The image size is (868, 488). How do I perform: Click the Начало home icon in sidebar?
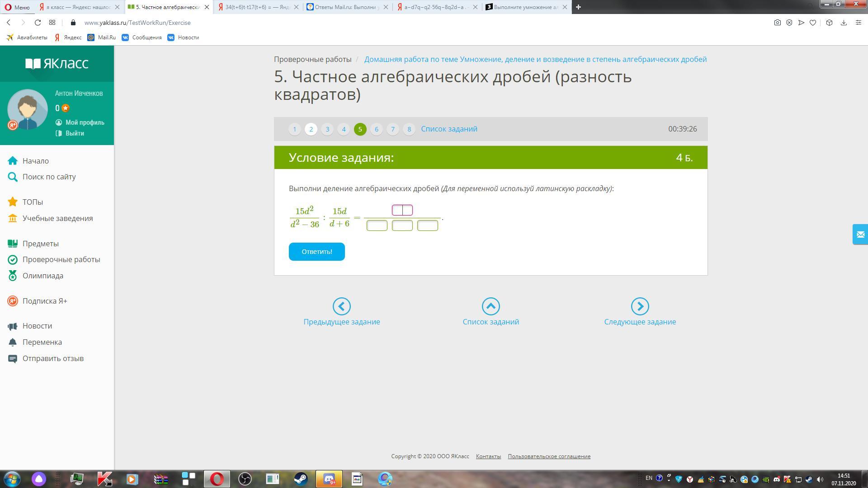pos(13,161)
